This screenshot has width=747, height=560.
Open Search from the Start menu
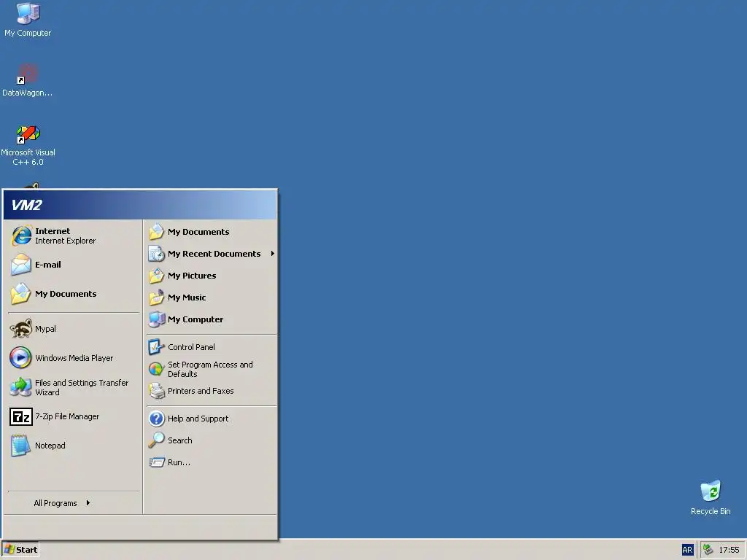coord(211,440)
